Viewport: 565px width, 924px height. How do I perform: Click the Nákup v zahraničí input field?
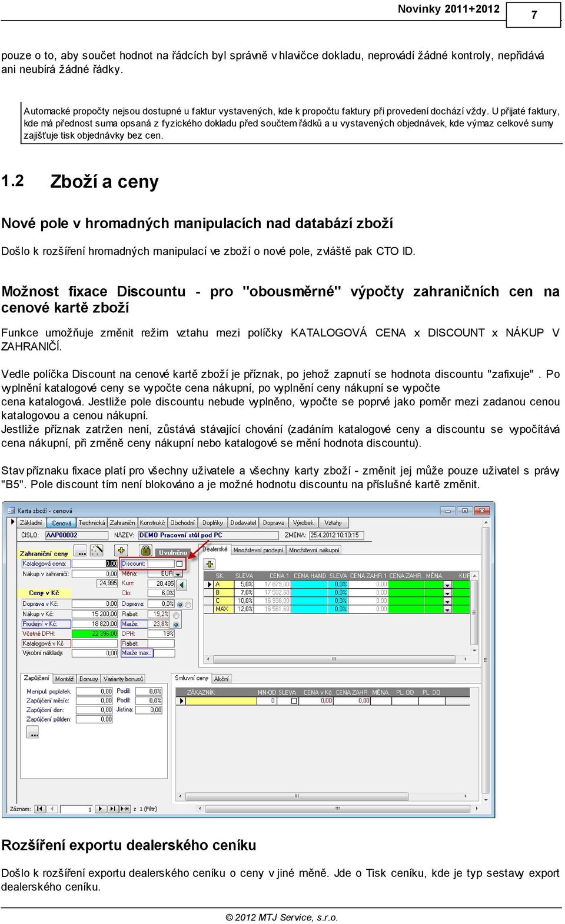(x=94, y=573)
